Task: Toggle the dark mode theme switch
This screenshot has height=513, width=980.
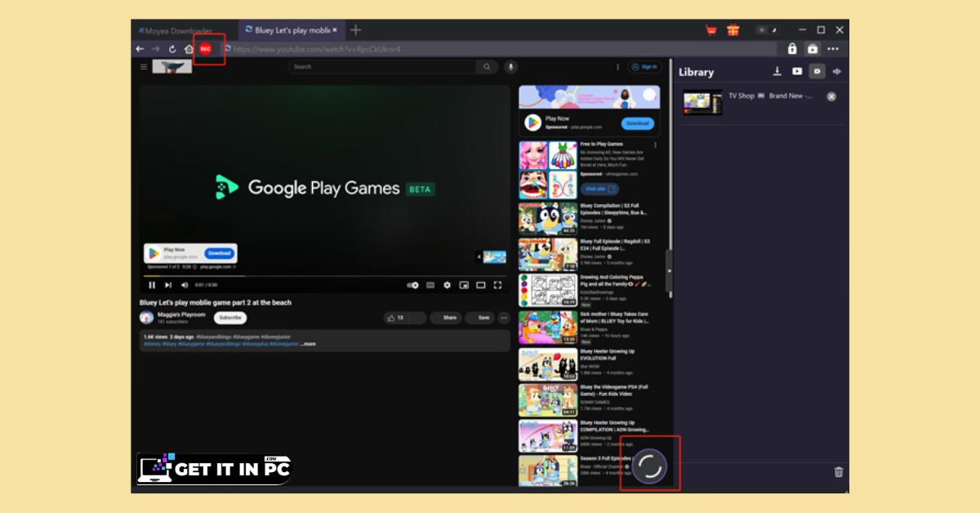Action: [x=768, y=30]
